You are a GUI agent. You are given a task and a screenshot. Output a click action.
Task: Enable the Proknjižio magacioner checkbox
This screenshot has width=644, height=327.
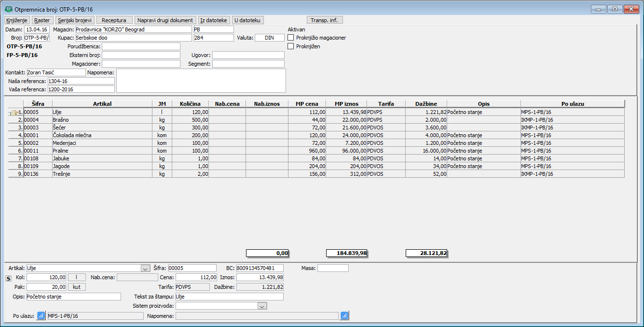pyautogui.click(x=291, y=38)
